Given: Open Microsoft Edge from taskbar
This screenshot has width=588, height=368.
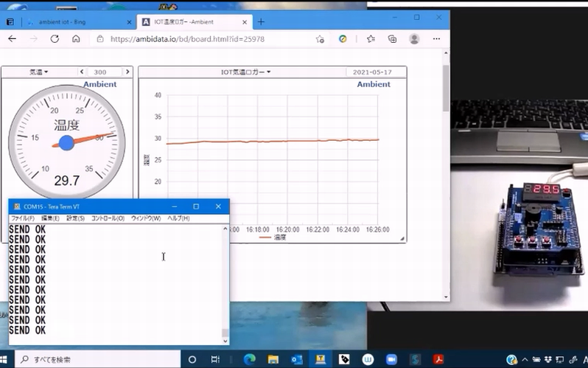Looking at the screenshot, I should [248, 359].
